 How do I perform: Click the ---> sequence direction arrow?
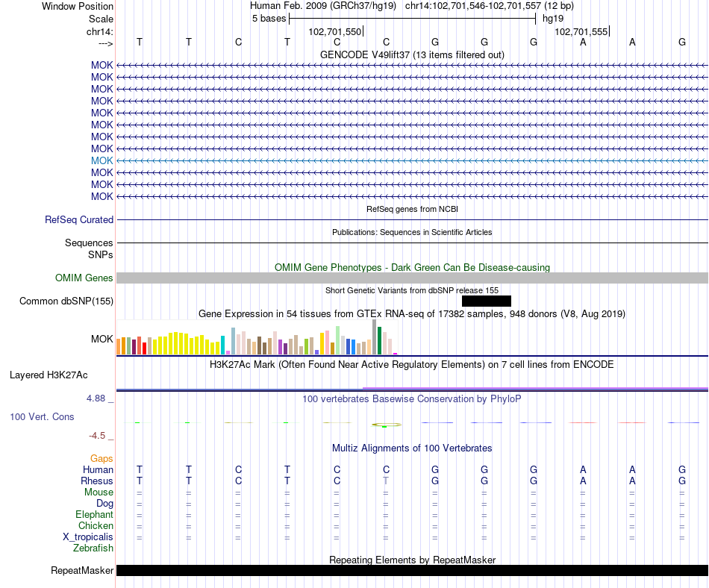pos(105,43)
